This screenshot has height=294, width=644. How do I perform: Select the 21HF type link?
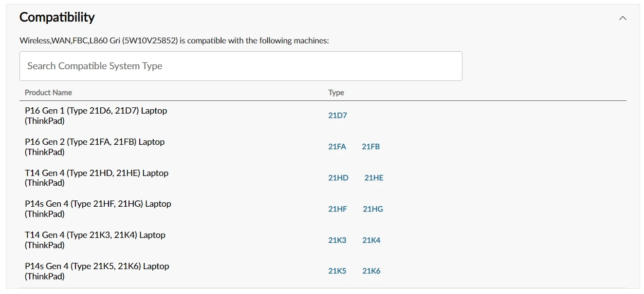point(337,209)
